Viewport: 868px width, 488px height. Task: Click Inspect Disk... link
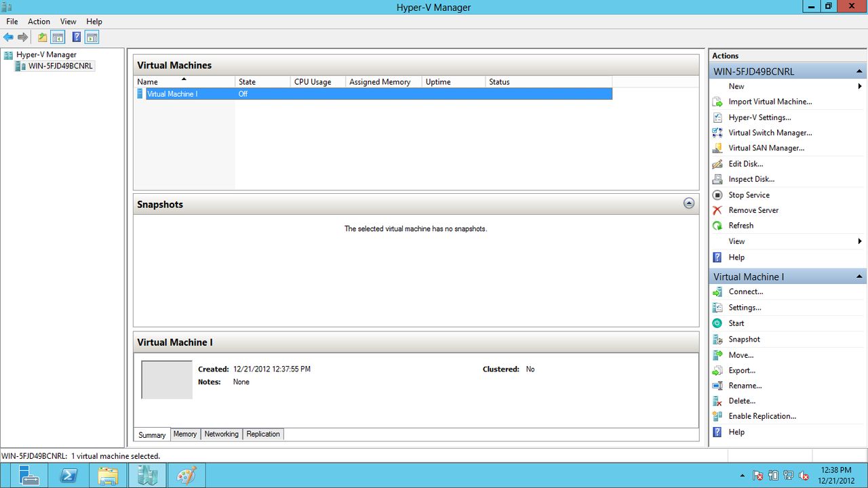point(751,179)
